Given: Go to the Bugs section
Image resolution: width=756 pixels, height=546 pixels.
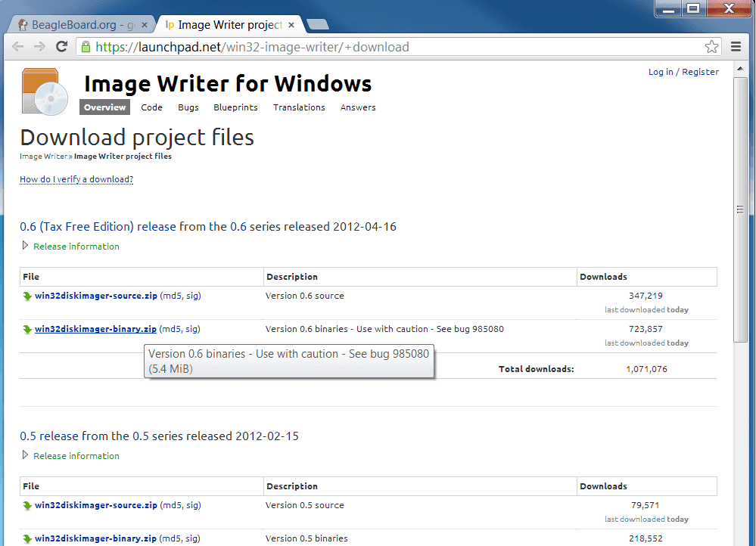Looking at the screenshot, I should (188, 107).
